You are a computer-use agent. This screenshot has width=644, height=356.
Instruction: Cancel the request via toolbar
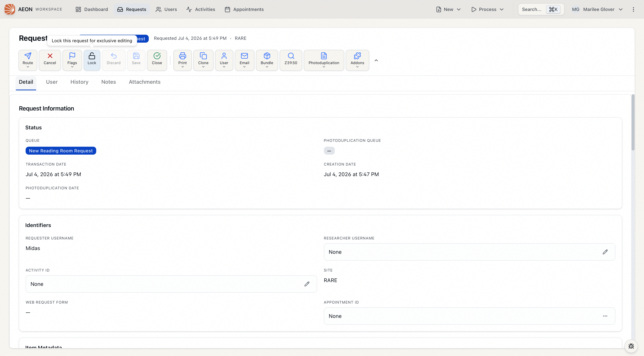(50, 60)
